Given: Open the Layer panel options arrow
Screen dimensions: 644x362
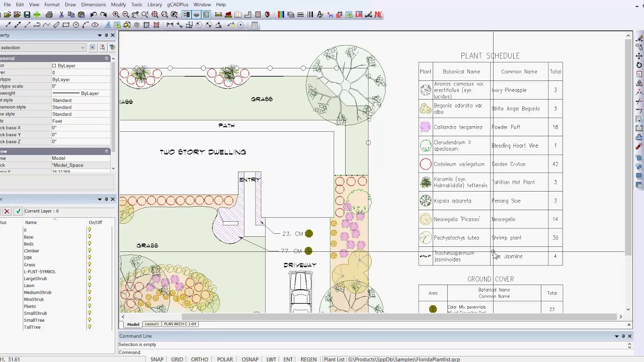Looking at the screenshot, I should click(x=100, y=200).
